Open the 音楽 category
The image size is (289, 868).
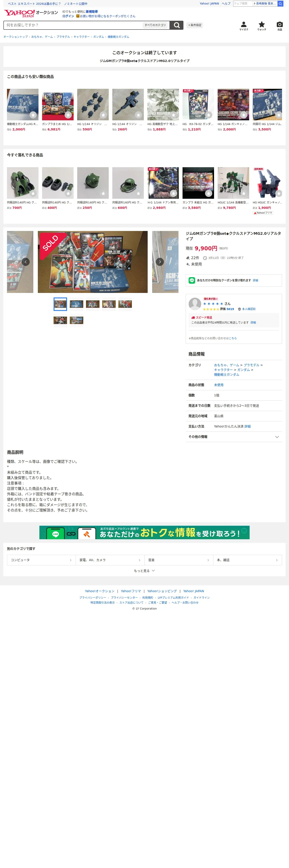179,560
